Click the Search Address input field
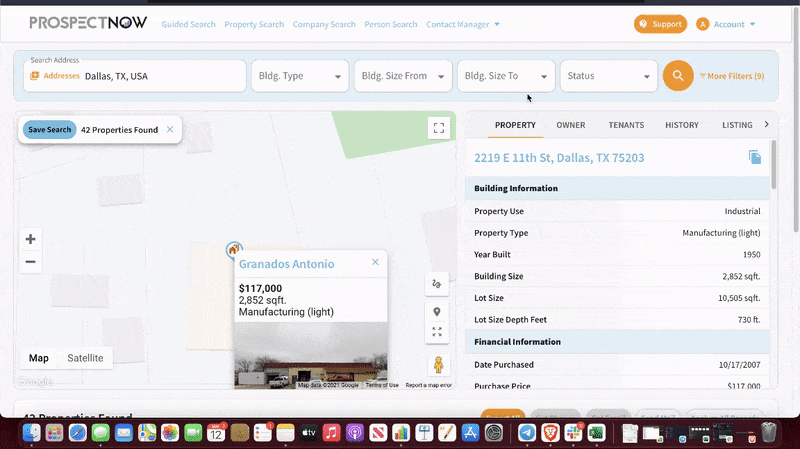 click(160, 76)
